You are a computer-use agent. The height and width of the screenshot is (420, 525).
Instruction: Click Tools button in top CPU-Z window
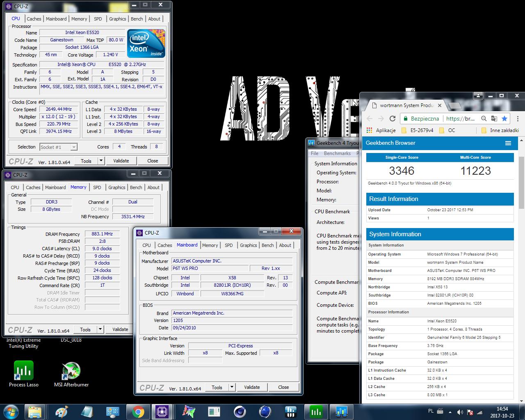[x=86, y=161]
